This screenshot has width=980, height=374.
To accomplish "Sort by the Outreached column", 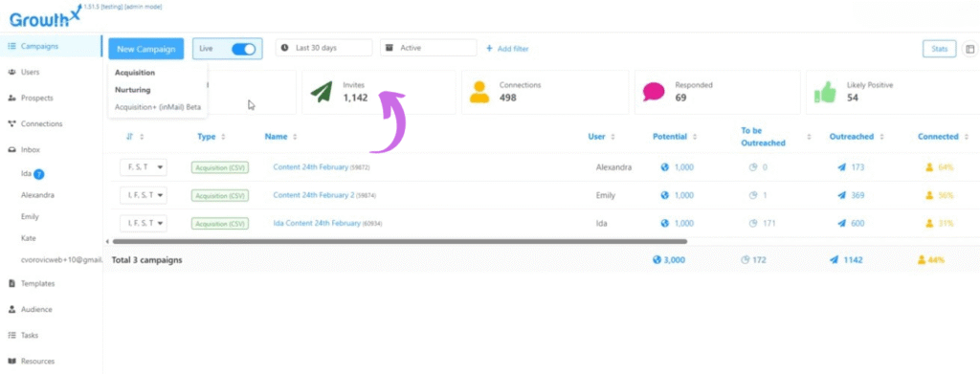I will [x=856, y=136].
